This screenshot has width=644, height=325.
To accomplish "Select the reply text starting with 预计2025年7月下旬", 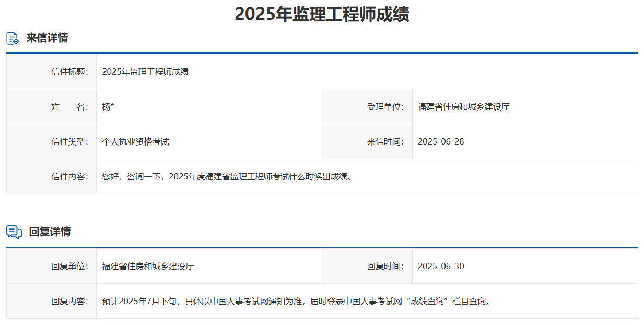I will point(297,302).
